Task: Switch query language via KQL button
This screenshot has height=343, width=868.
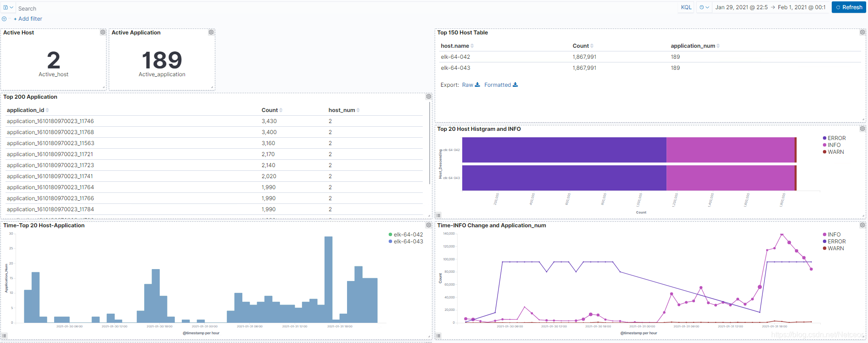Action: (686, 7)
